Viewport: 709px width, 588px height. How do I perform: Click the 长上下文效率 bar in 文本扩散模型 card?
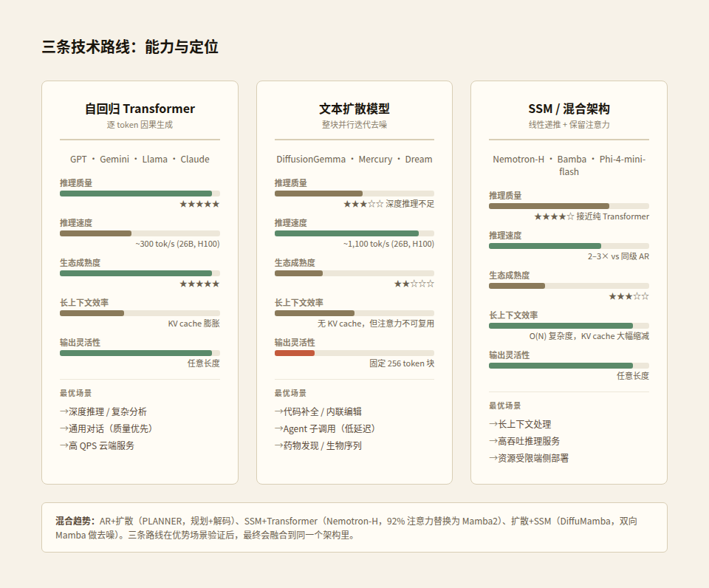coord(354,313)
